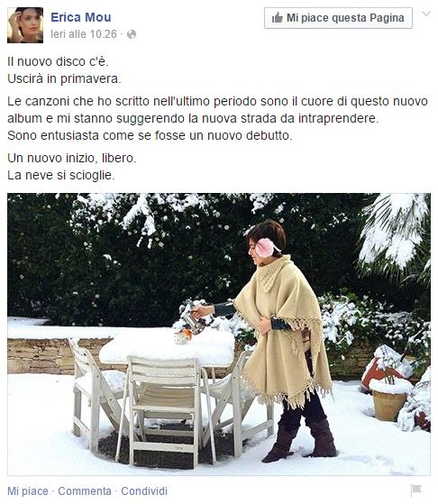Click the timestamp Ieri alle 10.26
The image size is (438, 504).
pos(84,34)
